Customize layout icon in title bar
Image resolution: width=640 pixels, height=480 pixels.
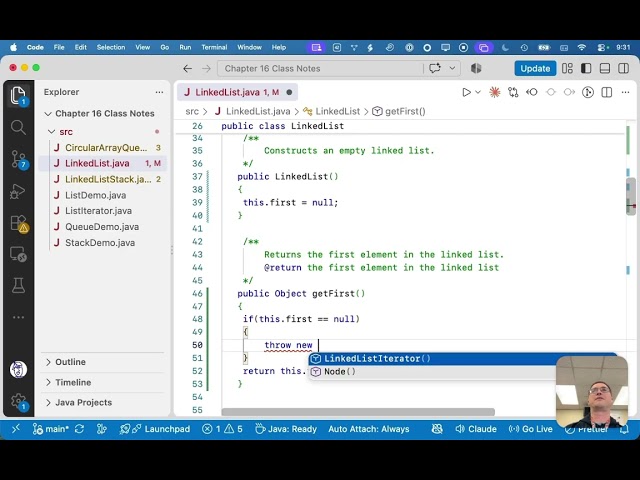click(567, 68)
